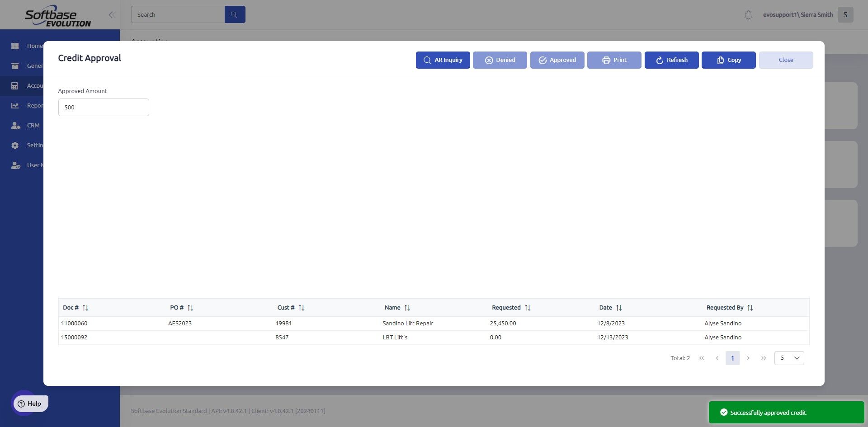Click PO number AES2023
Screen dimensions: 868x427
pos(180,324)
